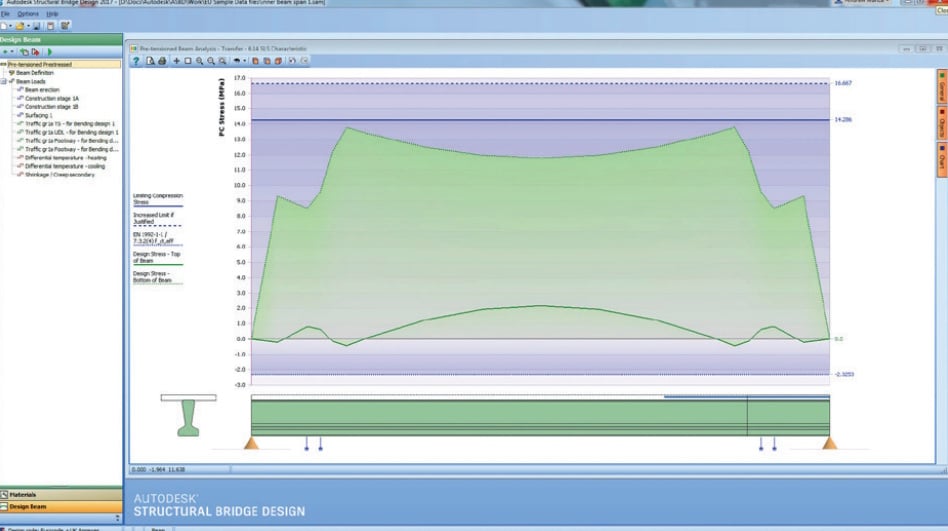Open the File menu
The image size is (948, 531).
click(x=6, y=14)
